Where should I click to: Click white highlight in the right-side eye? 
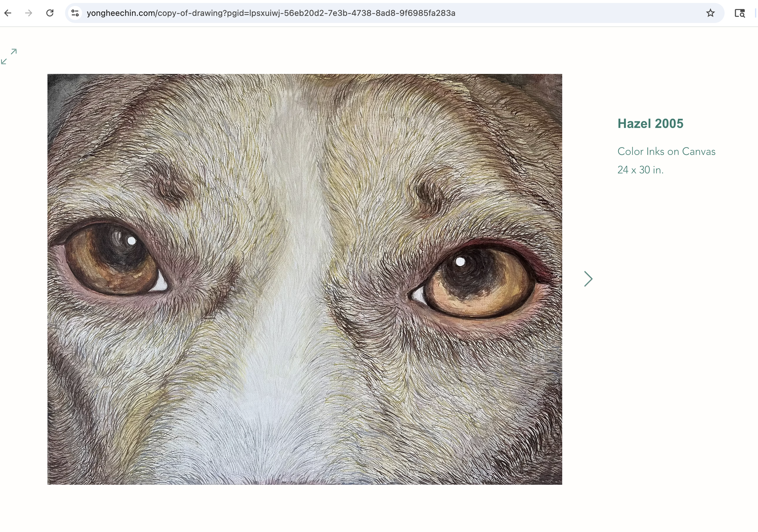pos(460,262)
